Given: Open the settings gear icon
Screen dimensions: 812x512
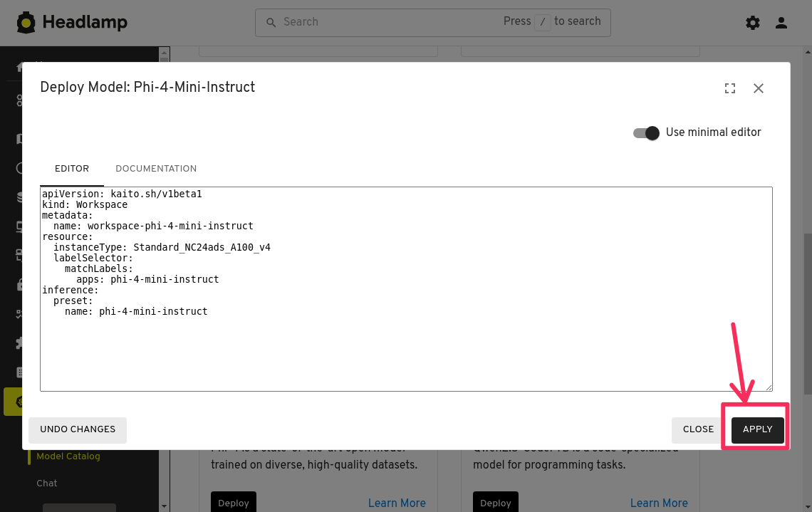Looking at the screenshot, I should coord(753,23).
